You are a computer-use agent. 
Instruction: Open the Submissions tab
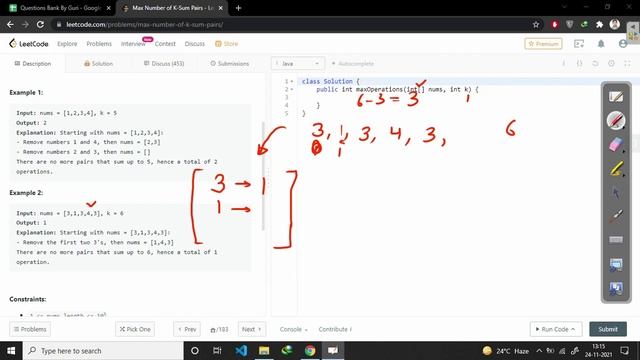coord(230,64)
